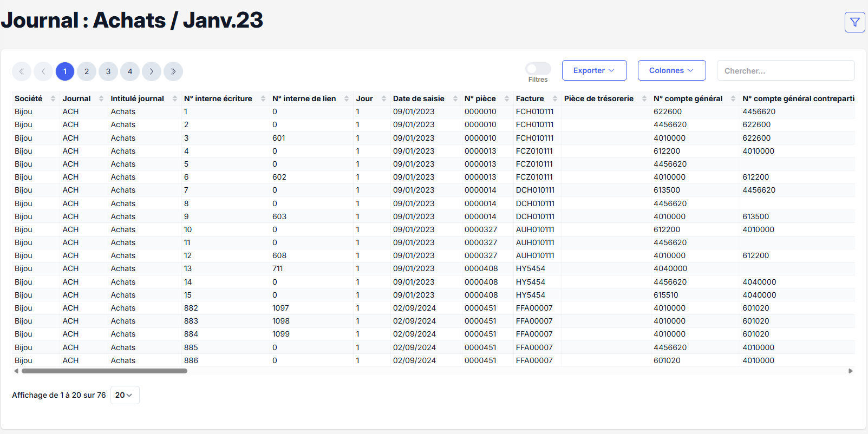
Task: Sort by Société column arrows
Action: 53,98
